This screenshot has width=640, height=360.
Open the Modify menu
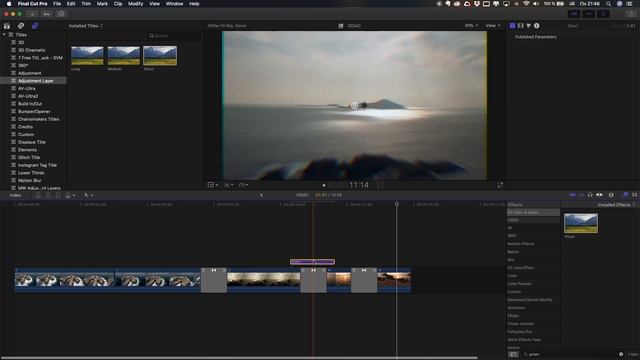(136, 4)
